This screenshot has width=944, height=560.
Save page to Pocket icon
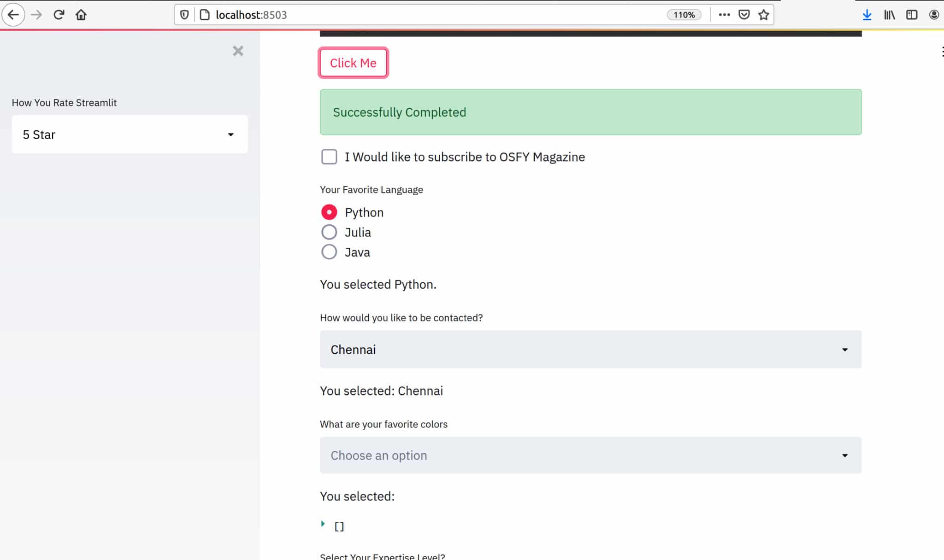744,15
